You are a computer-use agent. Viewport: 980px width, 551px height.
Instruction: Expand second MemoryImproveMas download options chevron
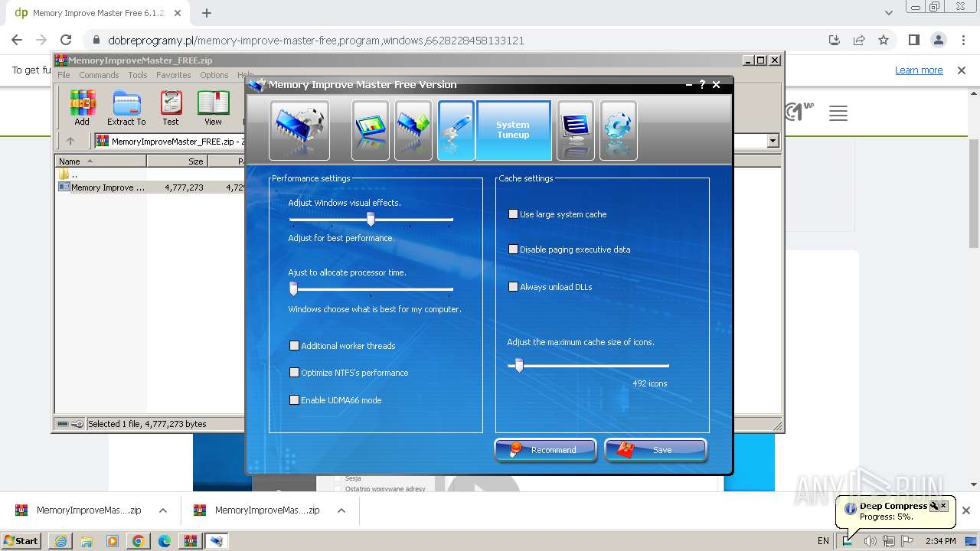pyautogui.click(x=341, y=510)
